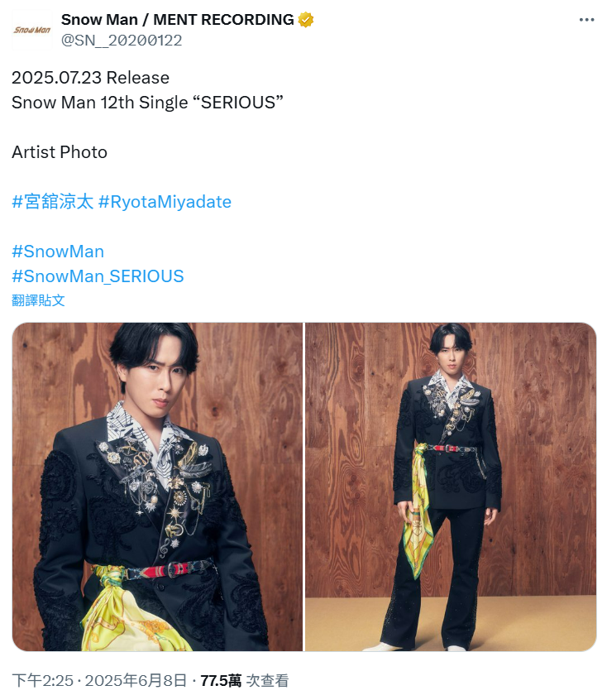Click the "2025.07.23 Release" text line
The height and width of the screenshot is (700, 607).
point(91,78)
